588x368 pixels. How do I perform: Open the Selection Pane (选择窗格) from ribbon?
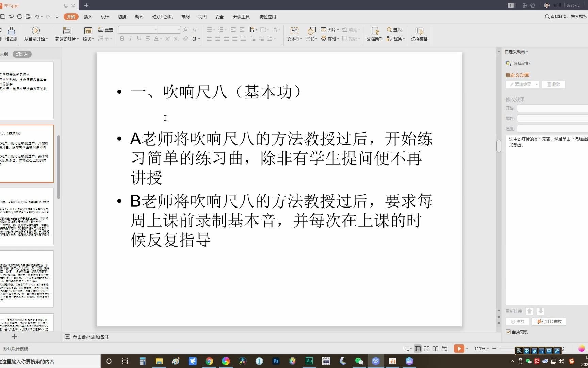tap(419, 34)
